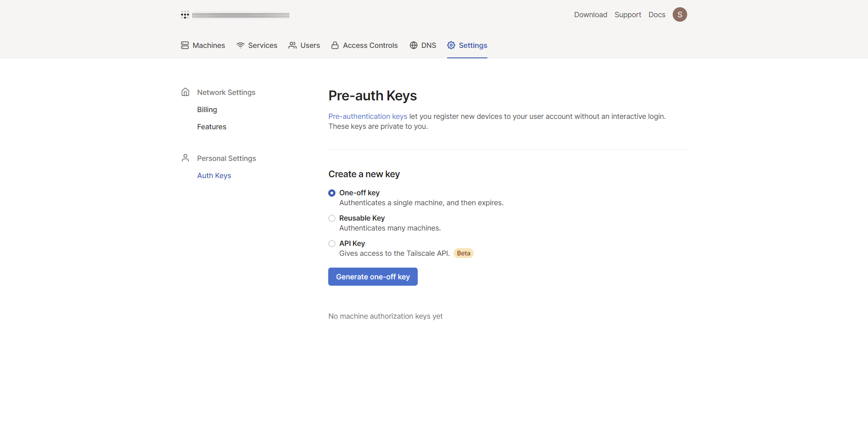The image size is (868, 438).
Task: Select the One-off key radio option
Action: [x=332, y=193]
